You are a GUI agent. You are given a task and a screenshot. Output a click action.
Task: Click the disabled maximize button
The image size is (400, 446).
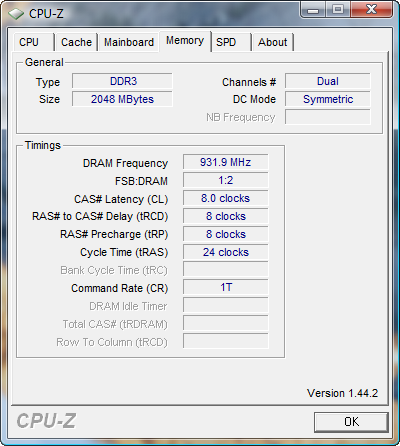[x=338, y=10]
